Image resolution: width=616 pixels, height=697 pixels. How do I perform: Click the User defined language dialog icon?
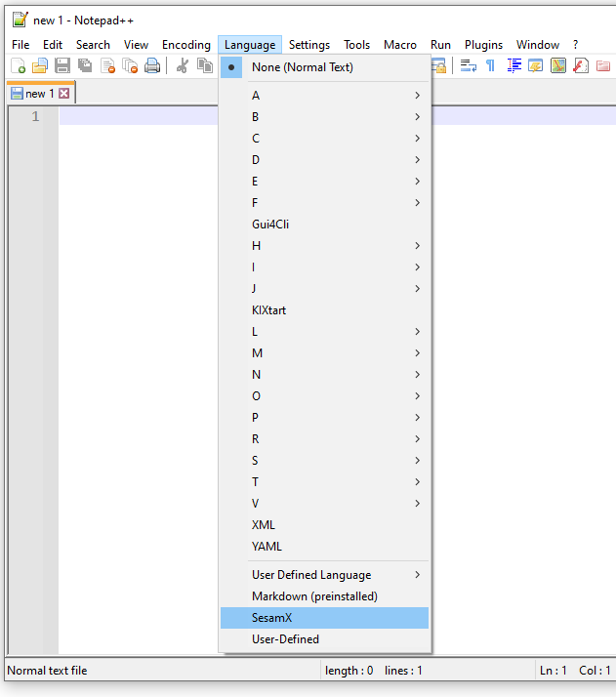click(536, 65)
